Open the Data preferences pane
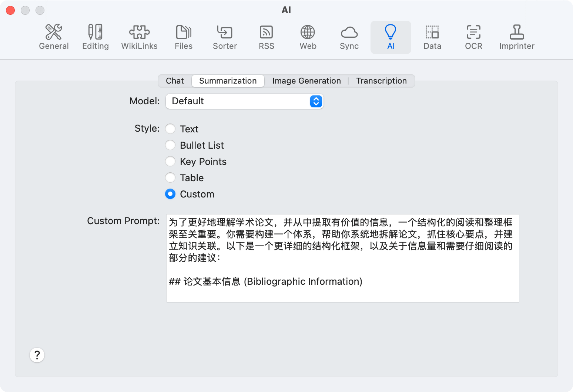The width and height of the screenshot is (573, 392). click(432, 37)
